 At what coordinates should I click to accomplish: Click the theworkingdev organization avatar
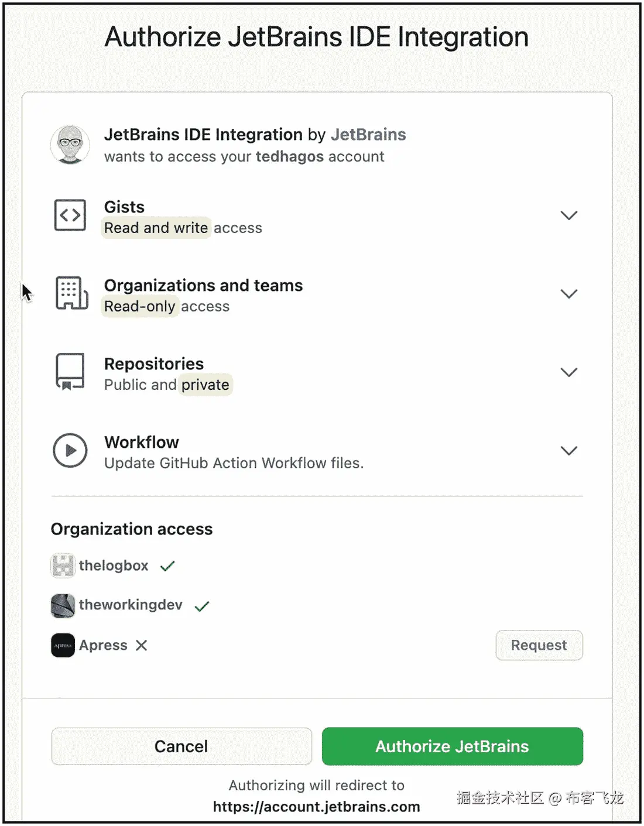click(x=63, y=605)
